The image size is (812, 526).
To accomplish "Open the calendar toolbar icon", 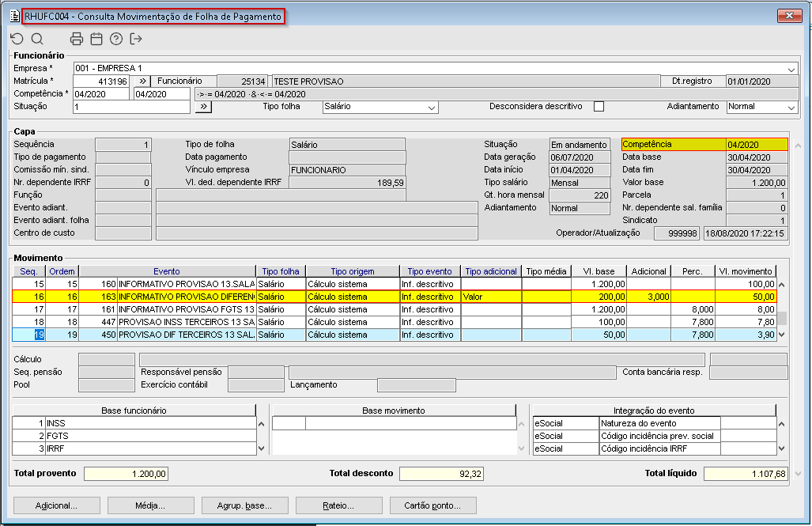I will pyautogui.click(x=96, y=39).
